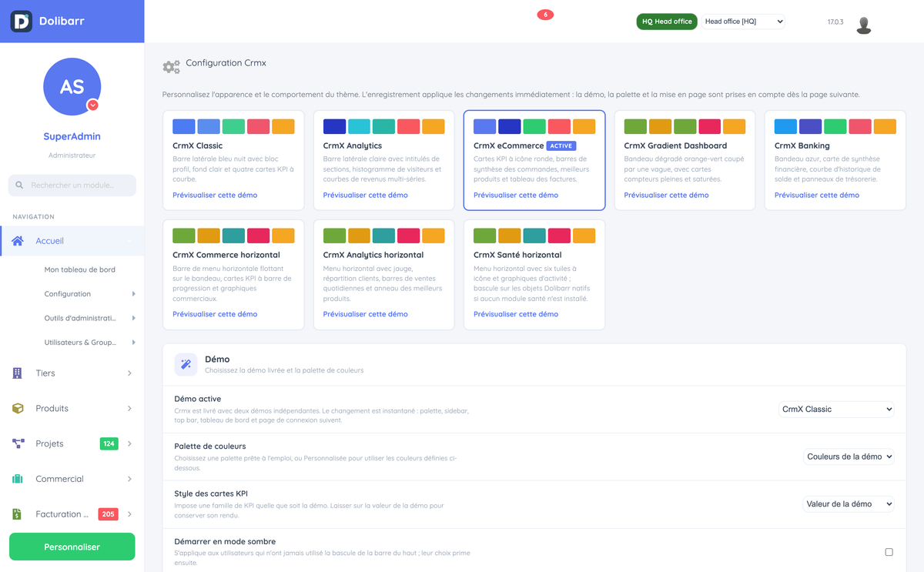Open the Démo active dropdown
The height and width of the screenshot is (572, 924).
coord(836,410)
